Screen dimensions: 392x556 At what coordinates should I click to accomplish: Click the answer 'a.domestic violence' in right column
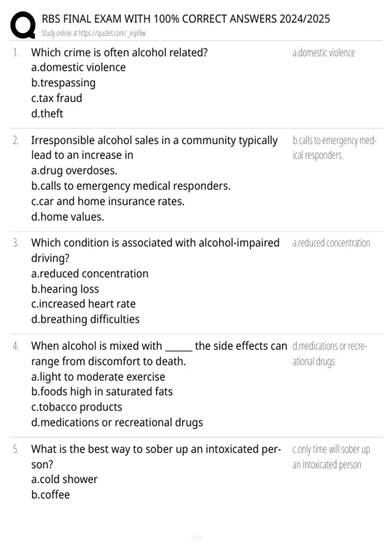click(x=323, y=53)
